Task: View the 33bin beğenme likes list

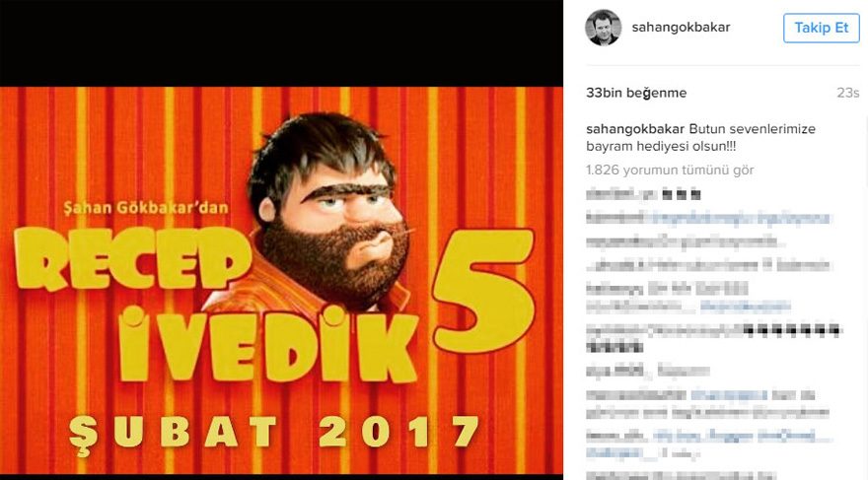Action: (636, 93)
